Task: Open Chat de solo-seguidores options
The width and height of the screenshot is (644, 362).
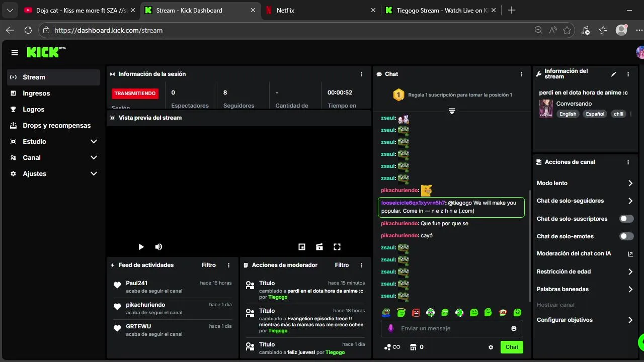Action: (585, 201)
